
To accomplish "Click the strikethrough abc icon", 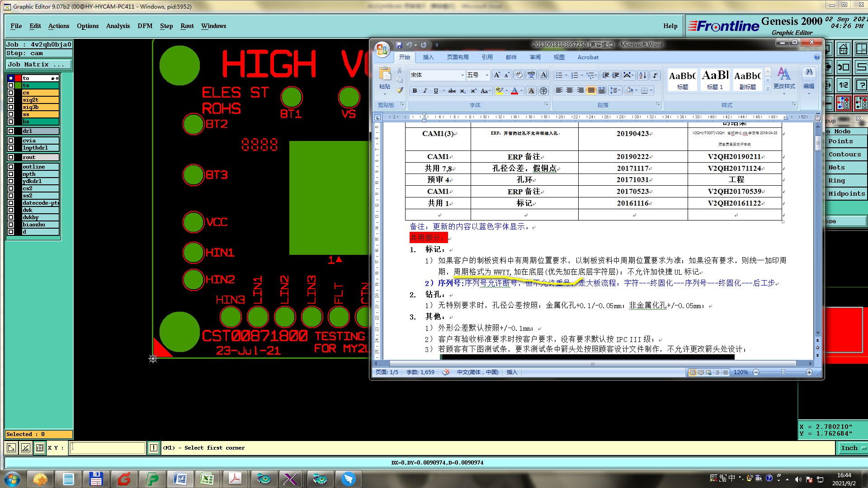I will click(x=452, y=91).
